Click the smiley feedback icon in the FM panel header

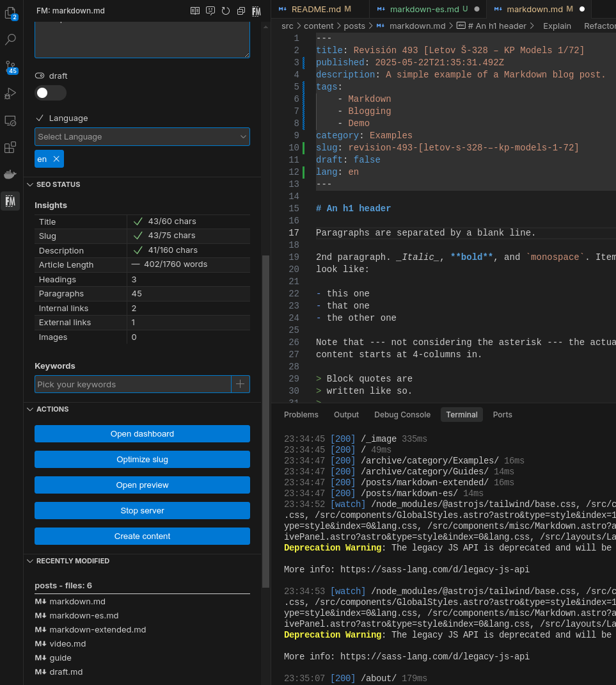coord(210,11)
